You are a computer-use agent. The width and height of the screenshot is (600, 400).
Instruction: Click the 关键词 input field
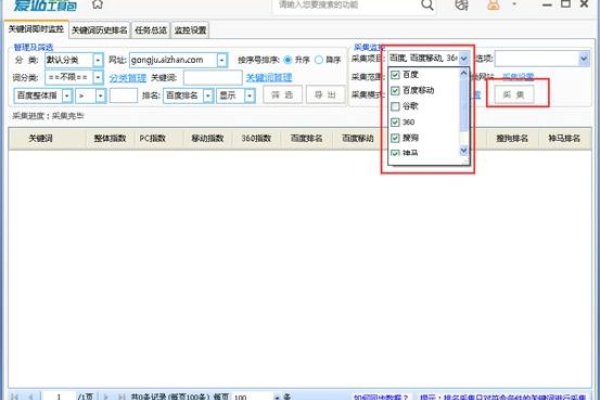click(213, 78)
